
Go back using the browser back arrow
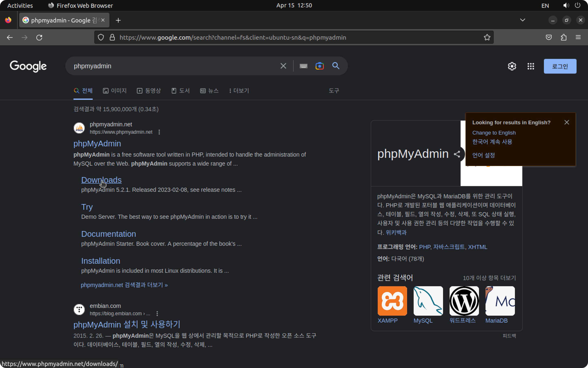point(10,37)
